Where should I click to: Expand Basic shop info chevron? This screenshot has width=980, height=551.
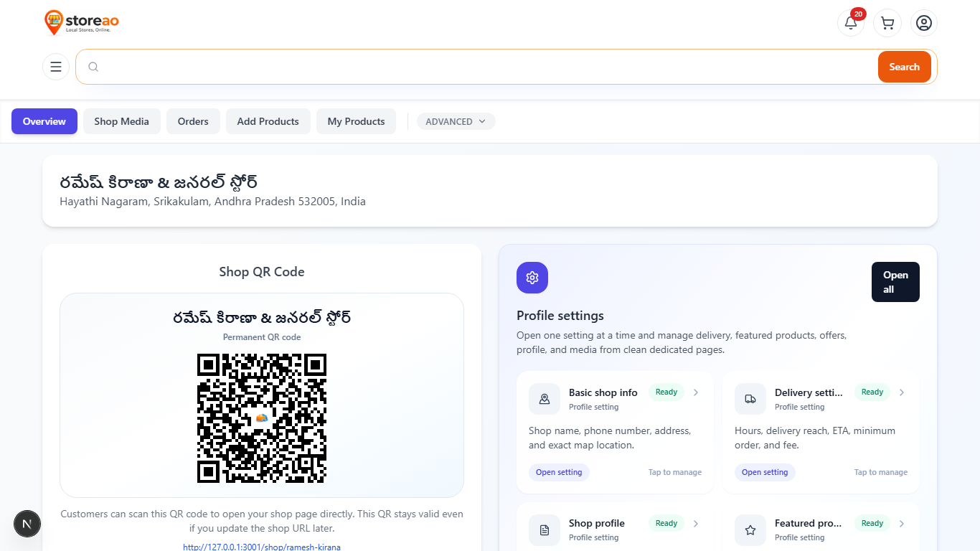point(696,392)
